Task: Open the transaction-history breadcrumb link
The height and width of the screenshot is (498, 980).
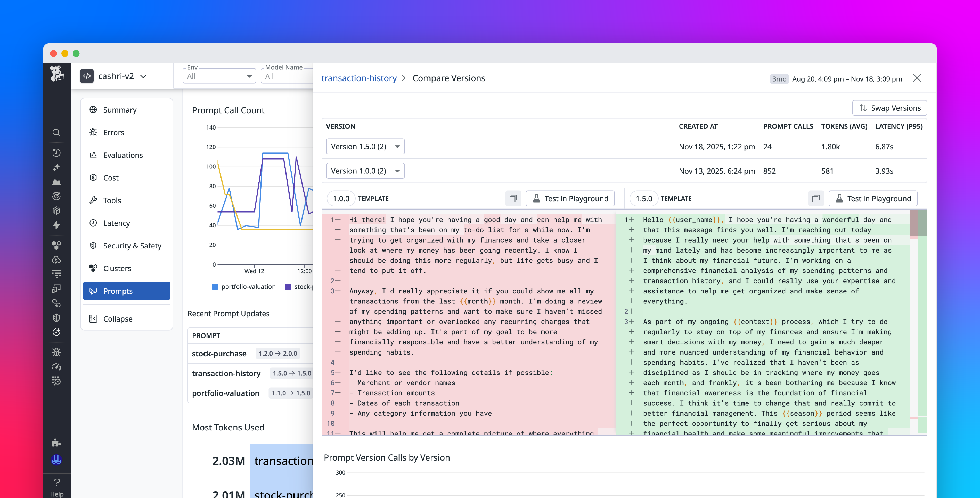Action: click(x=359, y=78)
